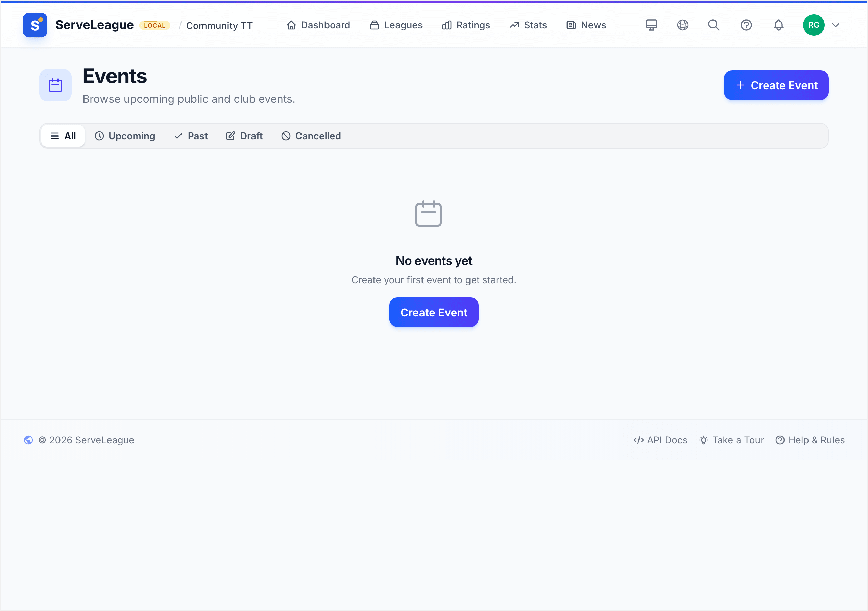Click the Take a Tour footer link
Screen dimensions: 868x611
coord(731,440)
